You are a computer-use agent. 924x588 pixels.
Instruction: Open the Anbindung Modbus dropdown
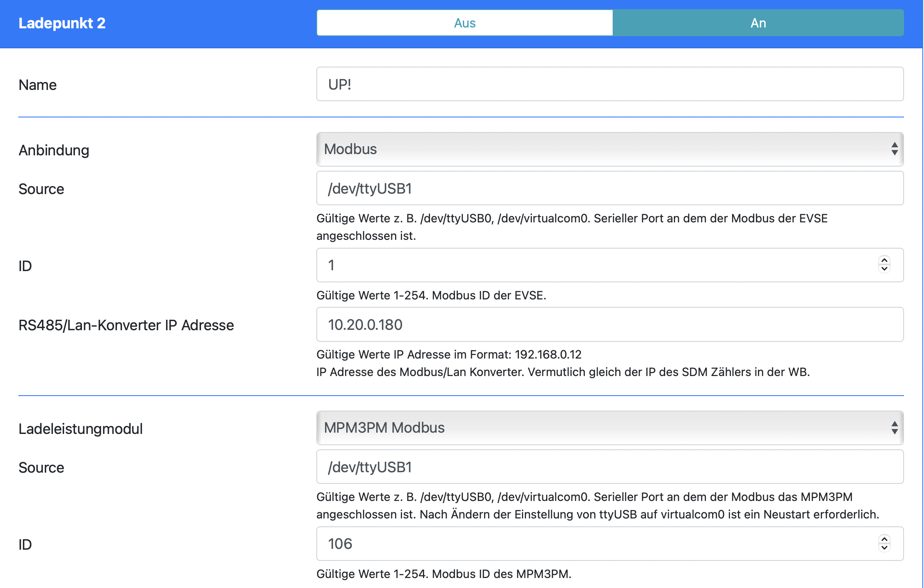coord(599,149)
